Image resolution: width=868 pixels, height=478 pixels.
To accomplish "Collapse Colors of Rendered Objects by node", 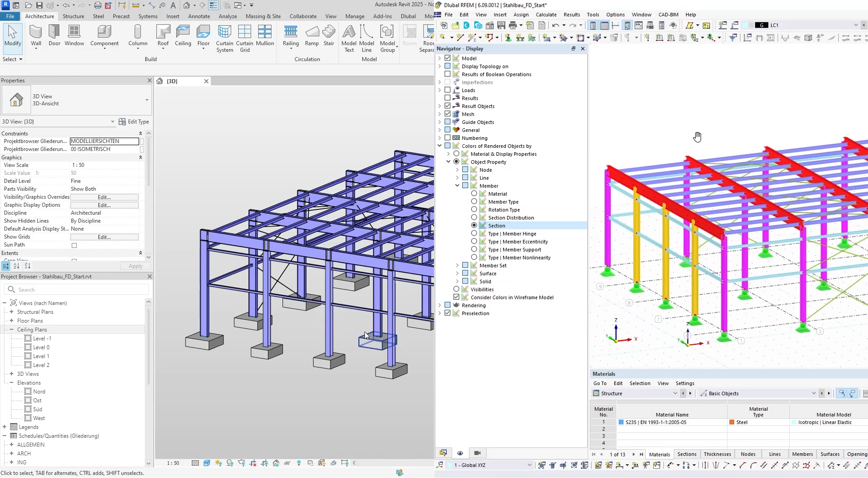I will point(439,146).
